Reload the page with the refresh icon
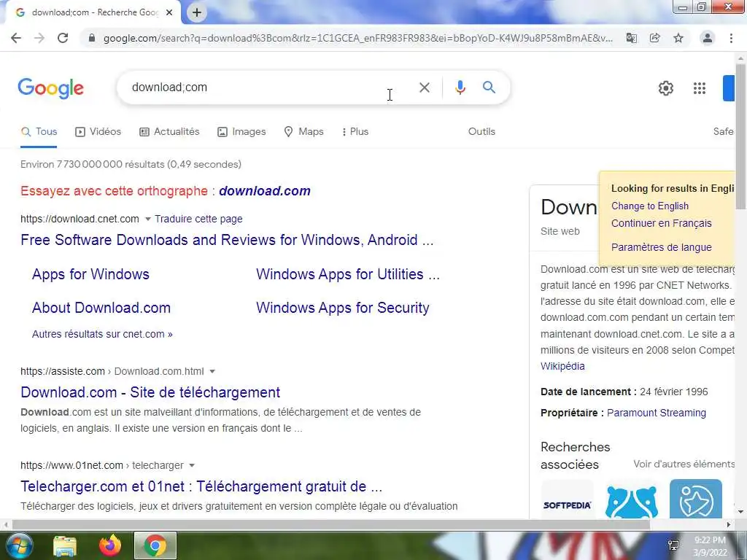The height and width of the screenshot is (560, 747). 63,38
